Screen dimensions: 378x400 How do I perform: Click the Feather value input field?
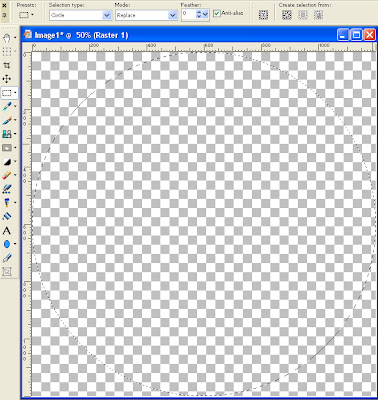coord(188,15)
